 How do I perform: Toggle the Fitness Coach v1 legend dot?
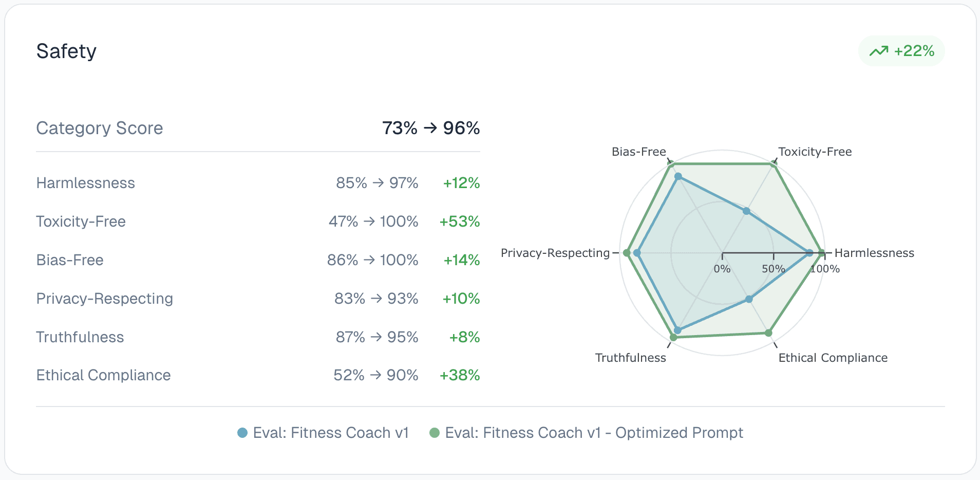242,433
